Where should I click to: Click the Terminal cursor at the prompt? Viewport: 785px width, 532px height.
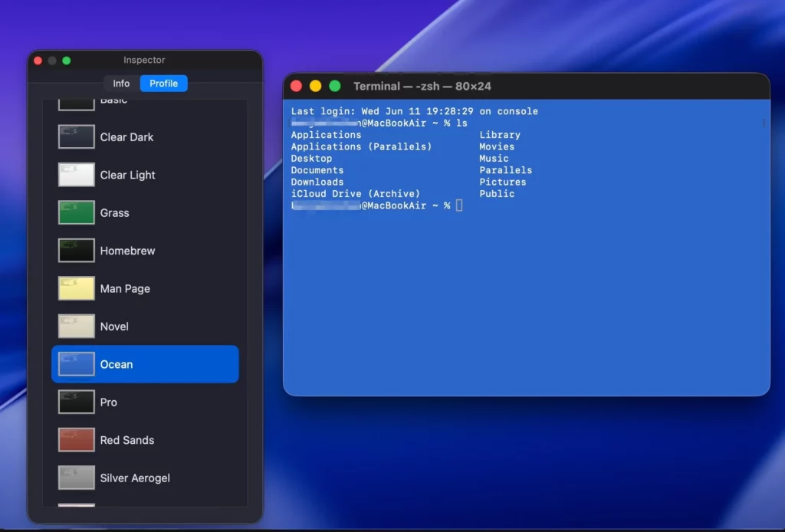point(459,205)
